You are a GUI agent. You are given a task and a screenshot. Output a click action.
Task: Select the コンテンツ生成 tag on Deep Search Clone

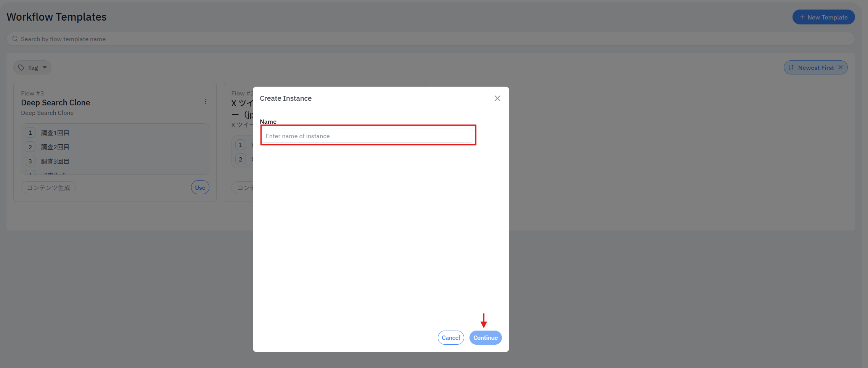click(x=48, y=187)
